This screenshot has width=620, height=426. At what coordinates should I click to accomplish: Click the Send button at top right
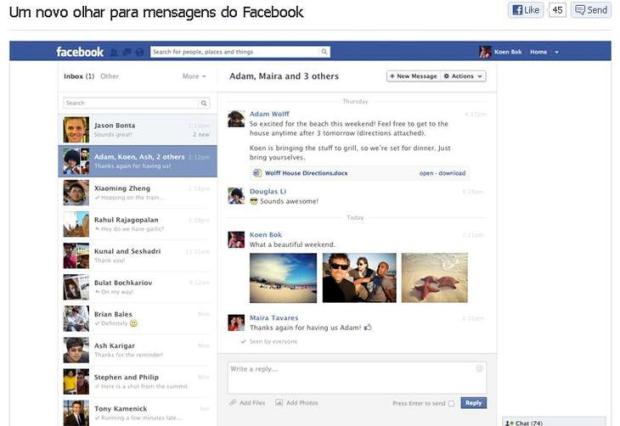pyautogui.click(x=591, y=10)
